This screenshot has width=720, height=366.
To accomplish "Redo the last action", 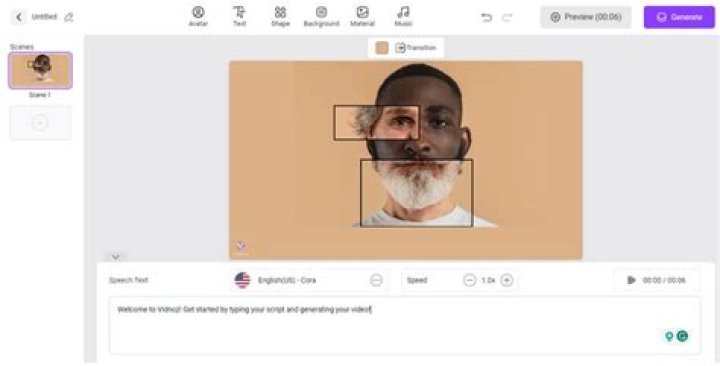I will click(507, 17).
